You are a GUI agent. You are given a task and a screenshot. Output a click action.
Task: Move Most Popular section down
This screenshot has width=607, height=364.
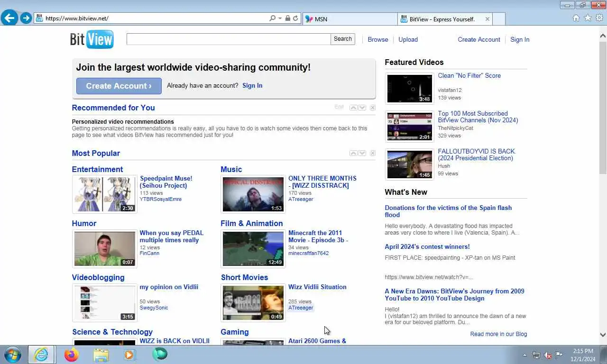[362, 153]
